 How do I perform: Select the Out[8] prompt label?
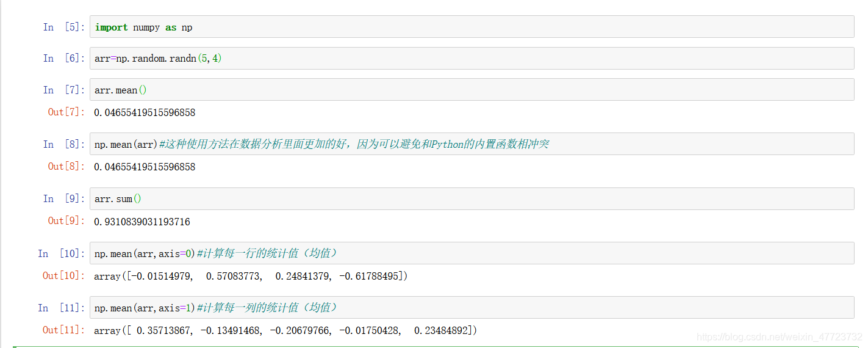click(x=66, y=167)
